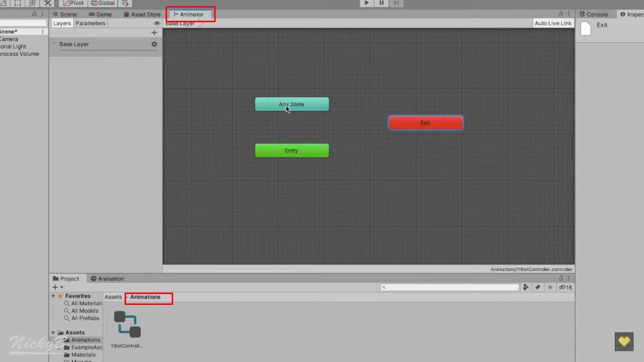Click the Search by Type icon
Screen dimensions: 644x362
[x=526, y=287]
